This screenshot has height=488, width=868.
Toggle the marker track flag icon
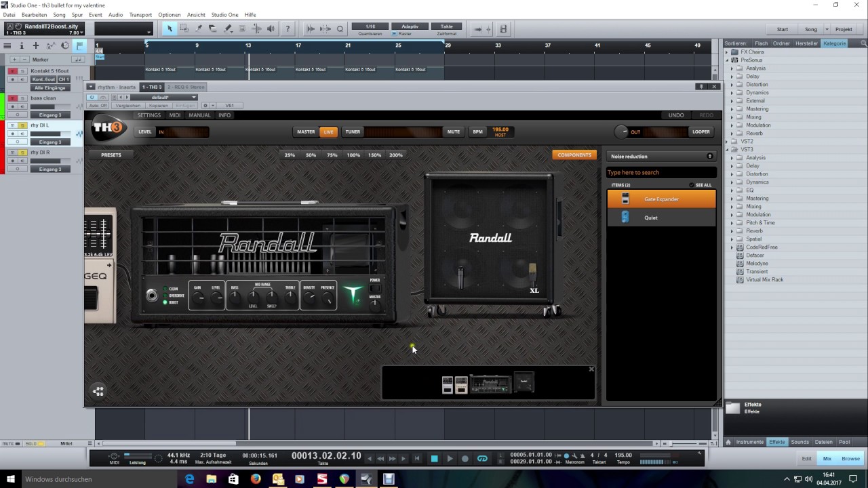[79, 45]
